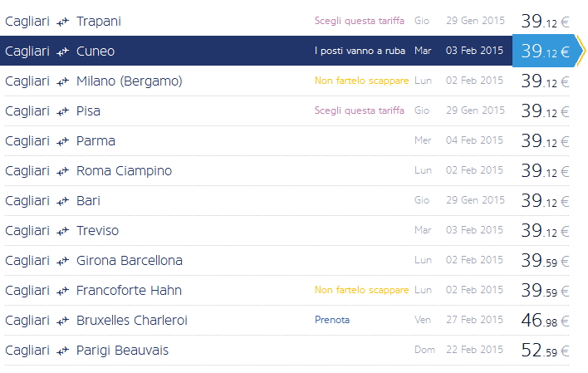Screen dimensions: 588x373
Task: Click the plane icon beside Bari
Action: click(x=62, y=201)
